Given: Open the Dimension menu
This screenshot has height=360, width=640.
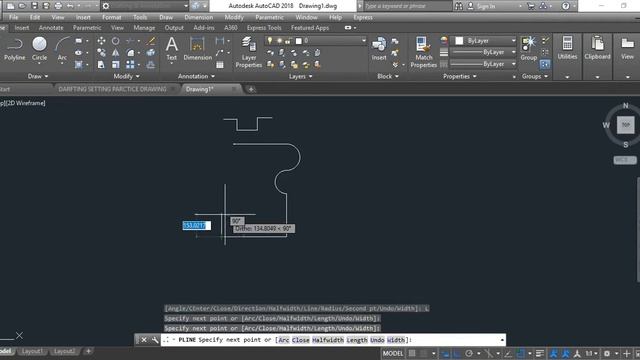Looking at the screenshot, I should [198, 17].
